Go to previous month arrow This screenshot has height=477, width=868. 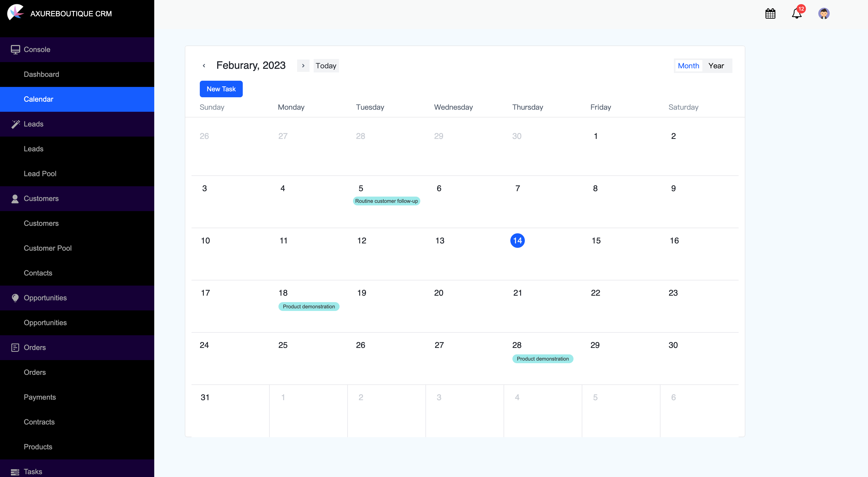[204, 66]
